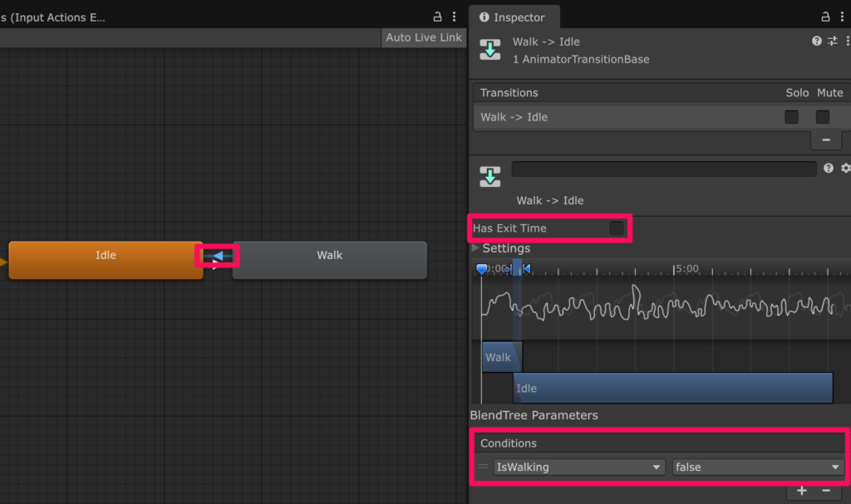Mute the Walk -> Idle transition

pos(823,117)
